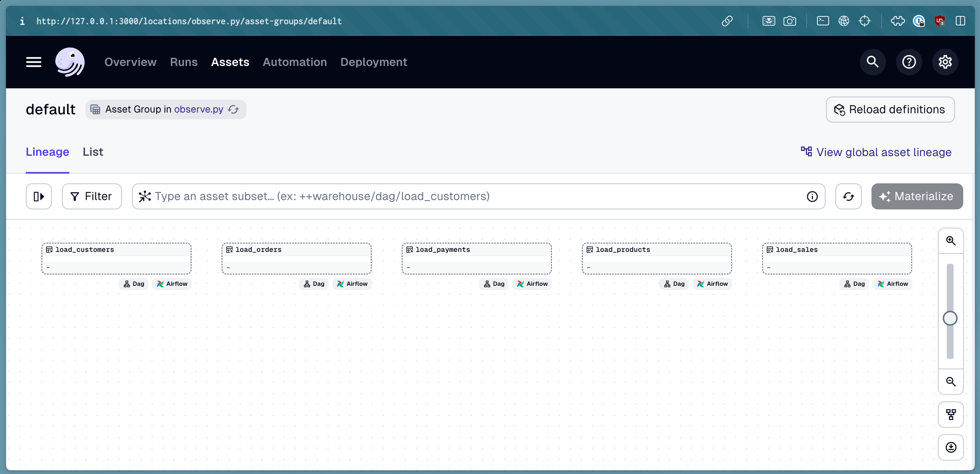Viewport: 980px width, 474px height.
Task: Click the Reload definitions button
Action: coord(890,110)
